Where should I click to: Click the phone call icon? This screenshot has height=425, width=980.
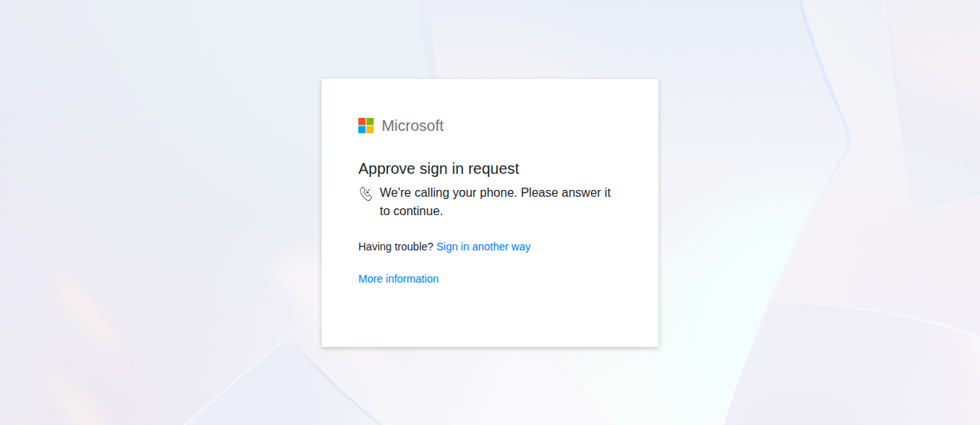point(366,194)
